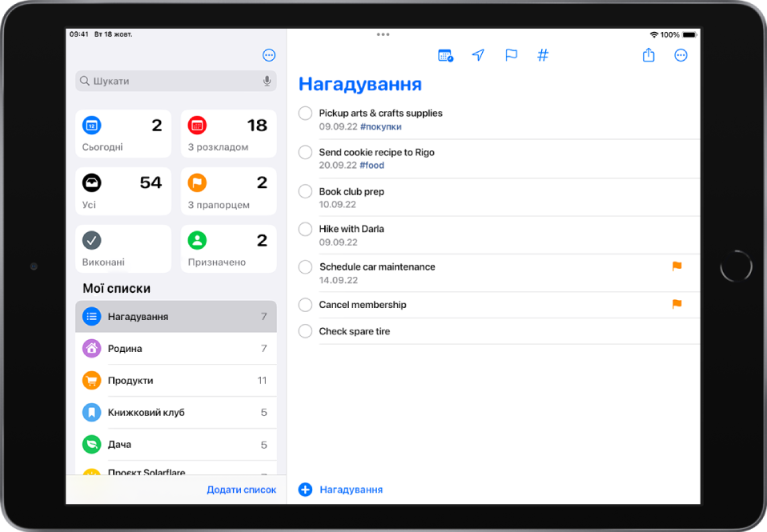
Task: Tap the green Призначено person icon
Action: pyautogui.click(x=197, y=240)
